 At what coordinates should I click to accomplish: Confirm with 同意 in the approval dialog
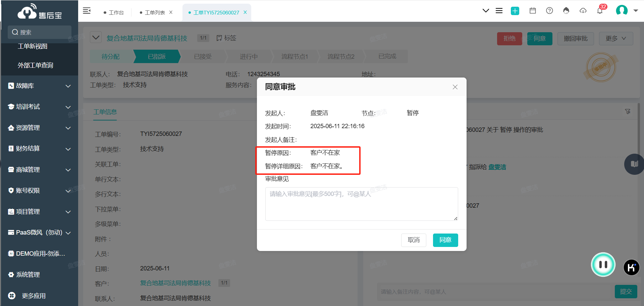pos(445,240)
